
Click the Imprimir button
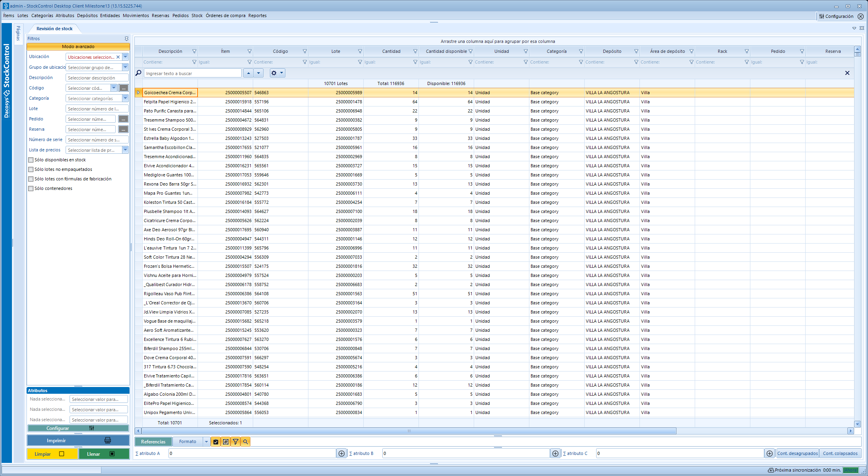(x=78, y=440)
